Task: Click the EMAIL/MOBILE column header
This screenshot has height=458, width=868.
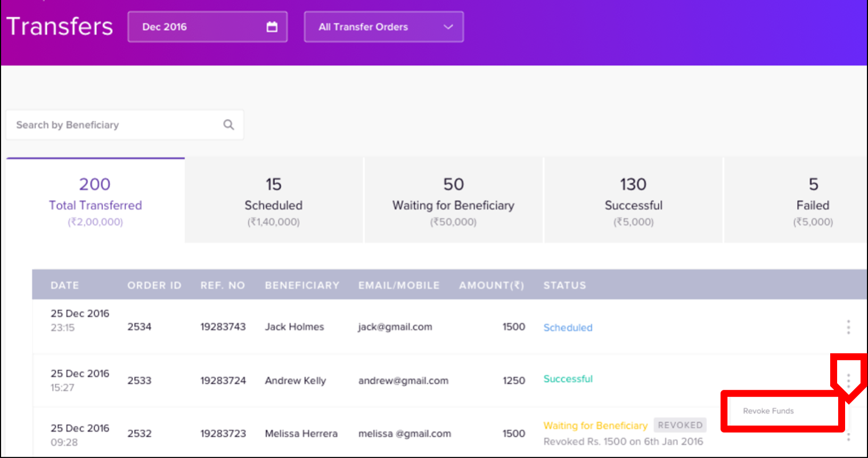Action: point(399,285)
